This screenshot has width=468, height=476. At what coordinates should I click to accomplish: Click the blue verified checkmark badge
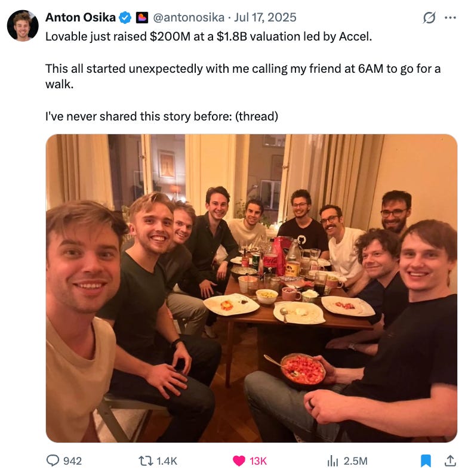click(x=125, y=18)
